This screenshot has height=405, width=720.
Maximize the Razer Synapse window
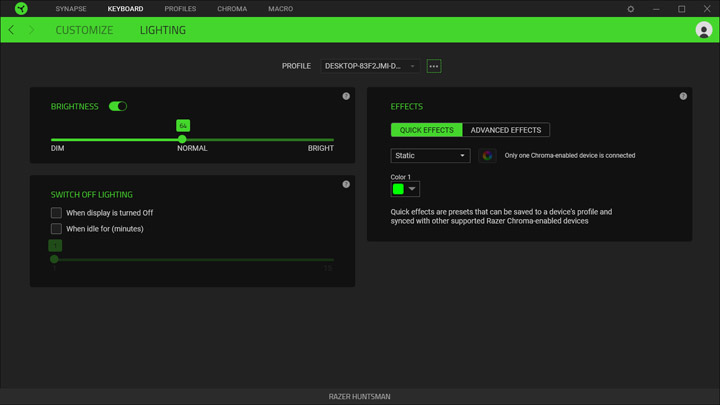(x=681, y=9)
